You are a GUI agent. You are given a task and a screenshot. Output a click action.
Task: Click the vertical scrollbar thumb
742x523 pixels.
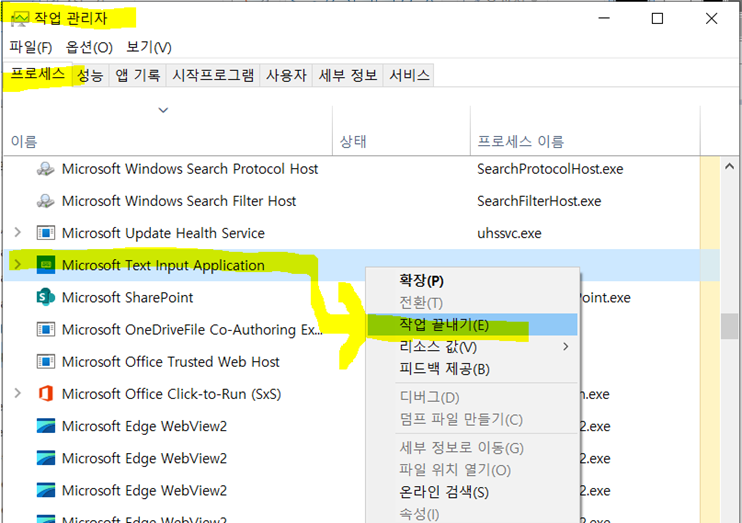(x=729, y=326)
